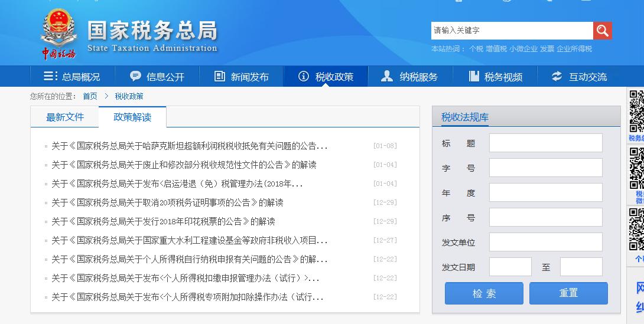Click the 纳税服务 person icon
Viewport: 644px width, 324px height.
tap(387, 76)
